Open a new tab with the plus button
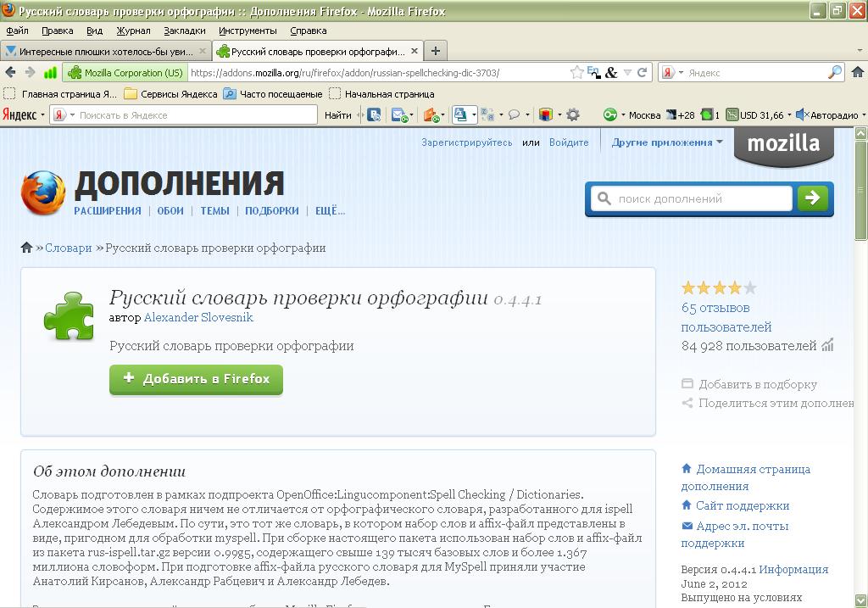This screenshot has width=868, height=608. coord(436,51)
